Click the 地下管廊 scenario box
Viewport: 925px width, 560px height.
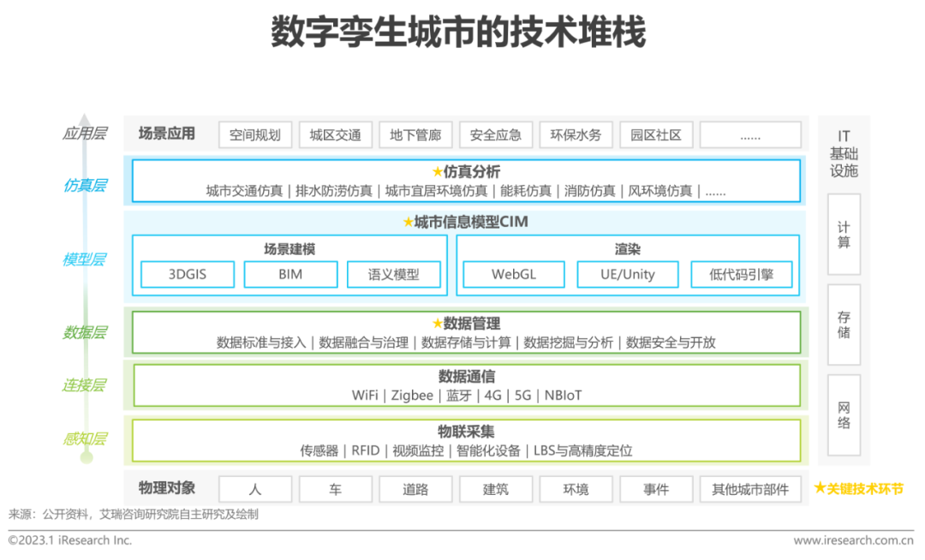click(x=415, y=134)
